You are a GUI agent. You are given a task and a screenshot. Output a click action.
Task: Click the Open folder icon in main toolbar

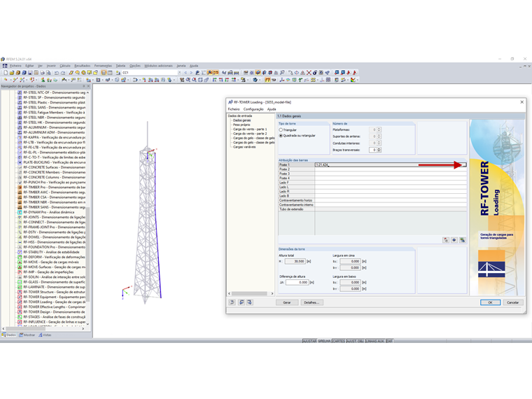point(12,73)
